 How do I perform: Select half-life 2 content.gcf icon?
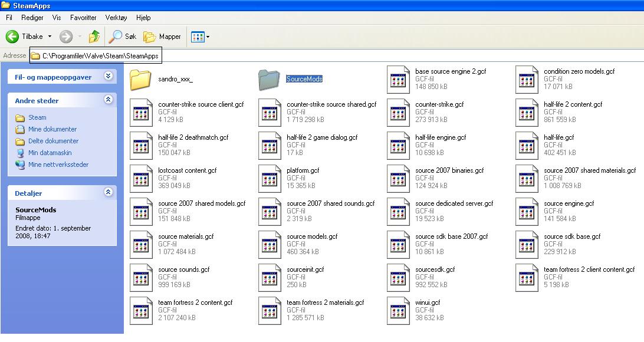point(527,113)
